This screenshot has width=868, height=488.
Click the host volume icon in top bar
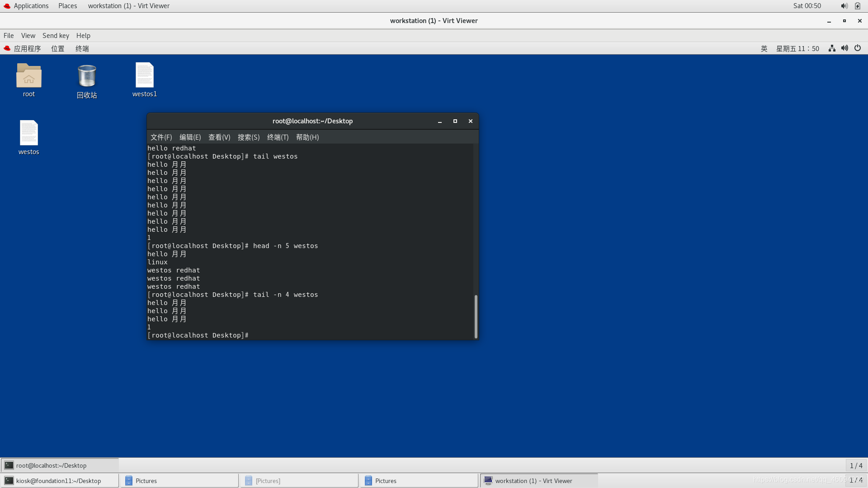844,6
